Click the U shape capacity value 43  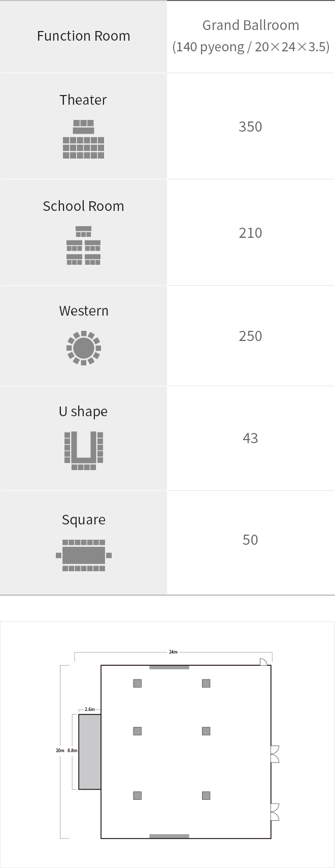pyautogui.click(x=251, y=438)
